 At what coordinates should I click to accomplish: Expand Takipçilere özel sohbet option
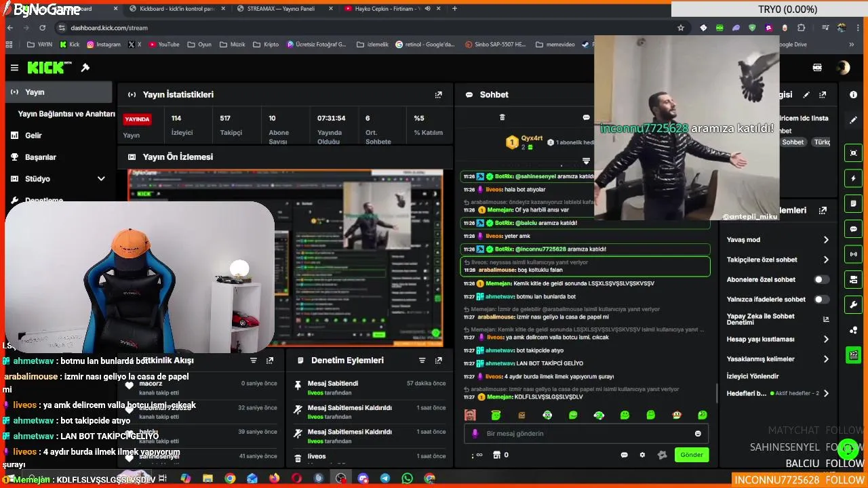826,260
